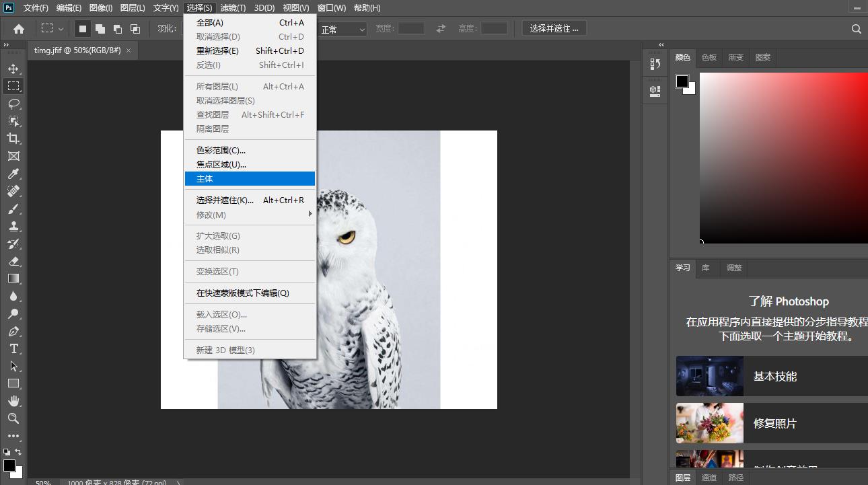Select the Move tool
Screen dimensions: 868x485
[15, 68]
